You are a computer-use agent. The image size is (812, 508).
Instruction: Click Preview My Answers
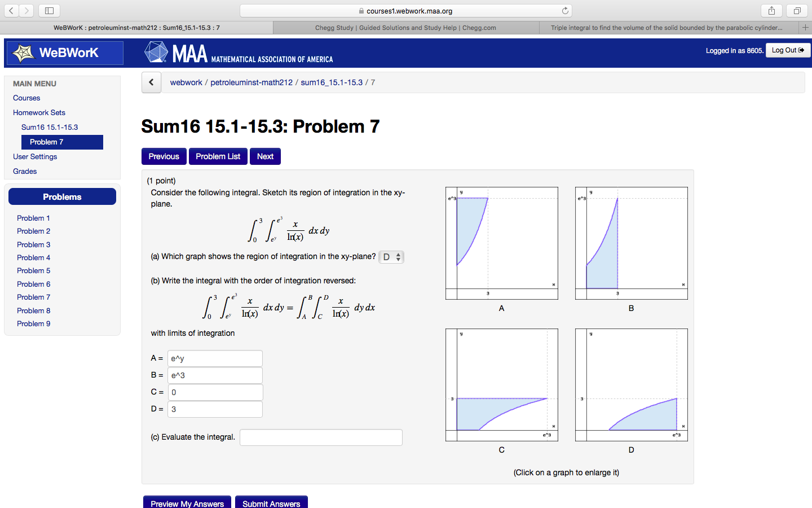[187, 503]
